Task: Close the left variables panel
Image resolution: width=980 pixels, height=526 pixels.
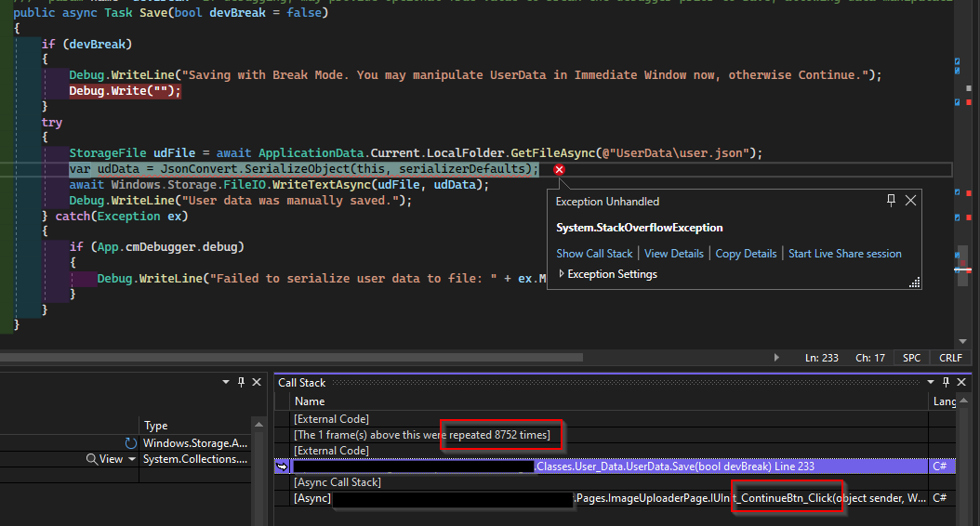Action: 258,382
